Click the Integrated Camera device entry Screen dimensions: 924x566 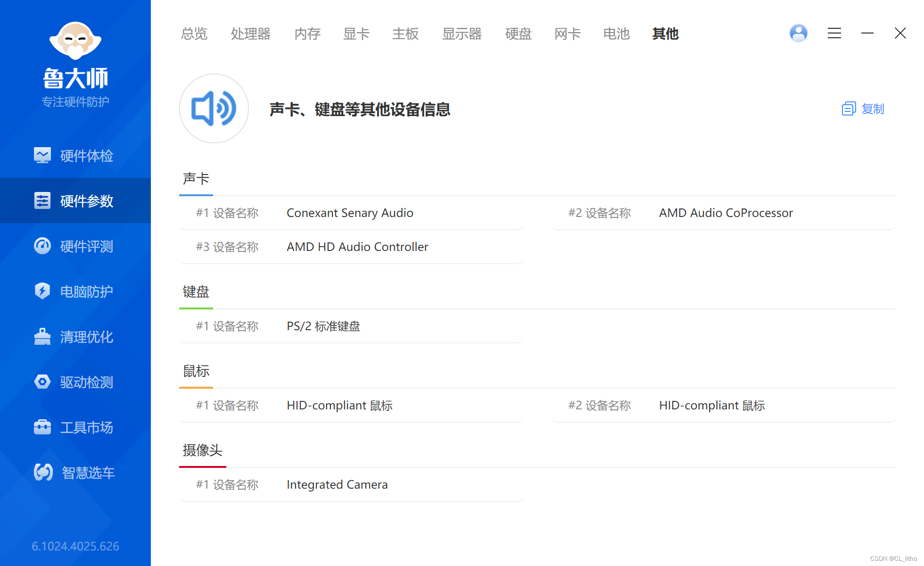[337, 485]
